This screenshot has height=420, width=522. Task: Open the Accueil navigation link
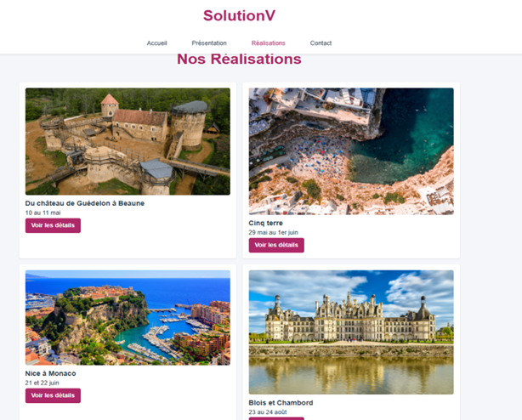pos(156,43)
